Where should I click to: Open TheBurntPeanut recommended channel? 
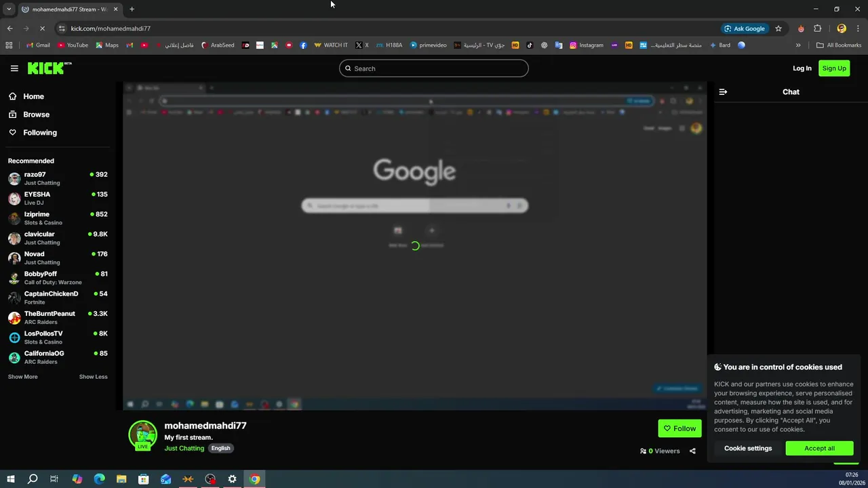click(x=58, y=317)
